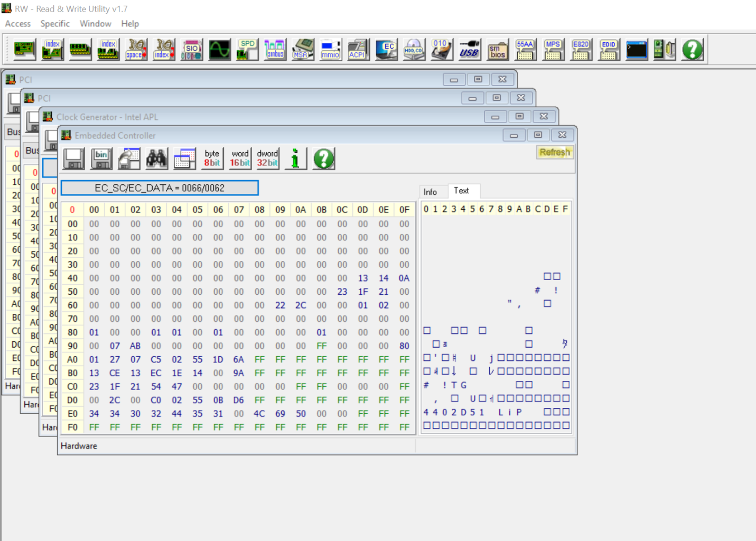Open the Help menu
Screen dimensions: 756x541
(130, 24)
